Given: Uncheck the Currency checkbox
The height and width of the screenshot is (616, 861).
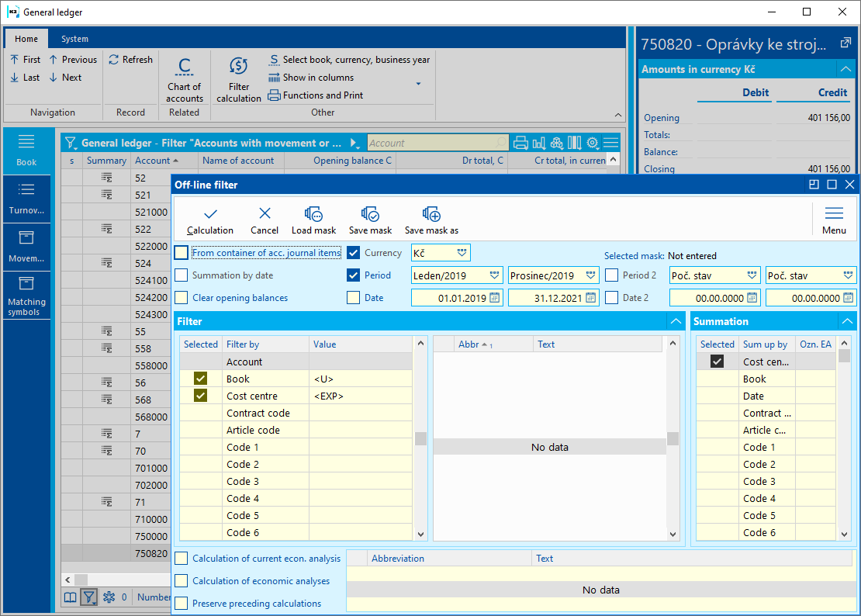Looking at the screenshot, I should (354, 253).
